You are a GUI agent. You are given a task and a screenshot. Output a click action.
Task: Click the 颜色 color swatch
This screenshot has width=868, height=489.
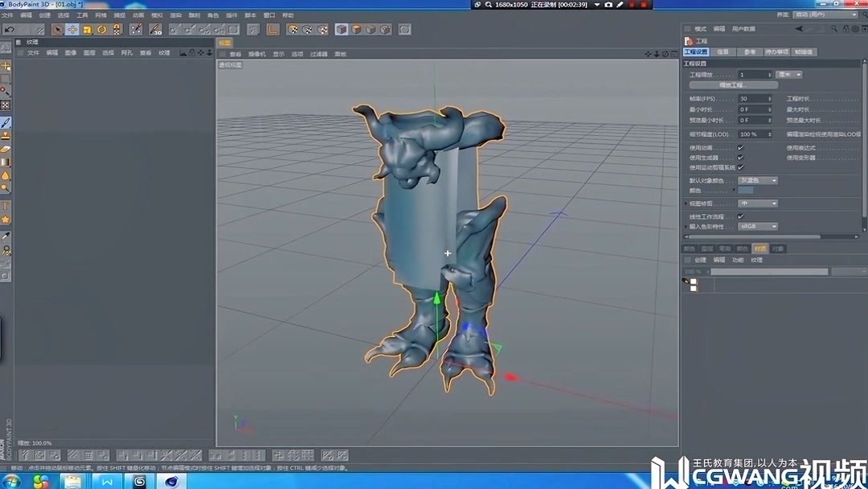coord(745,191)
